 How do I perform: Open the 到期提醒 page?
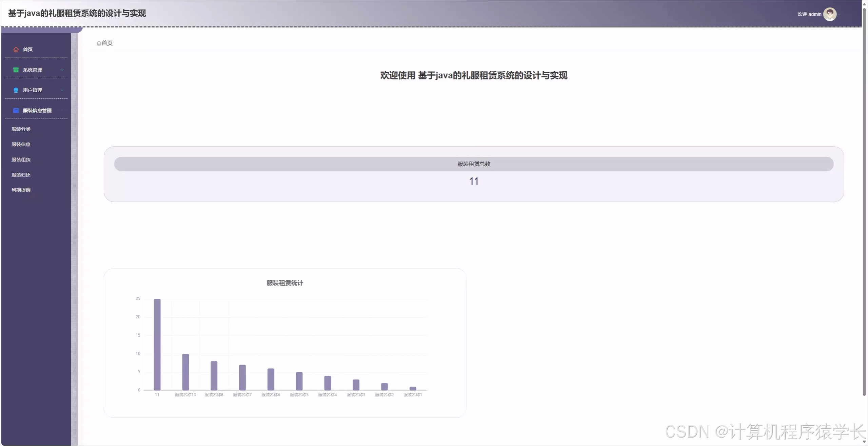pyautogui.click(x=21, y=190)
